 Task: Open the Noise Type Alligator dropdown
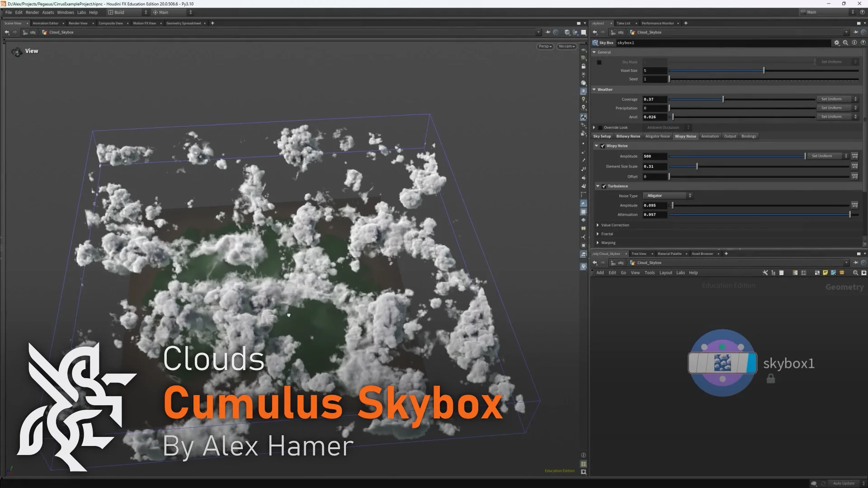pyautogui.click(x=668, y=196)
